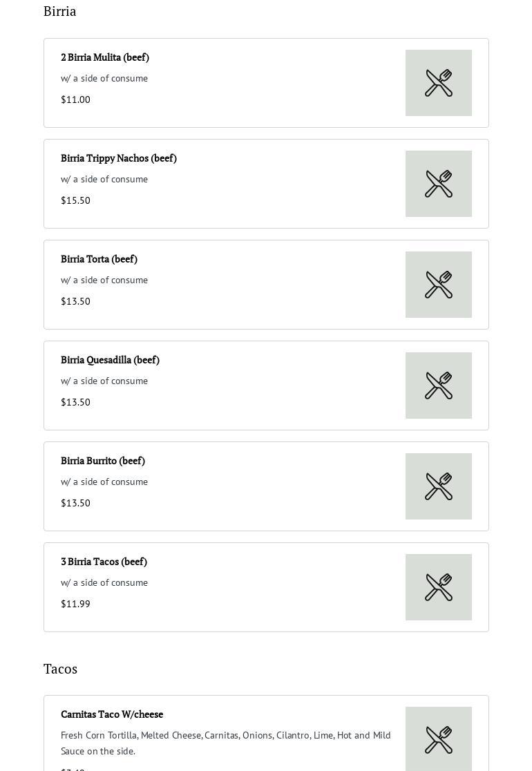The width and height of the screenshot is (532, 771).
Task: Click the $15.50 price on Trippy Nachos
Action: click(75, 200)
